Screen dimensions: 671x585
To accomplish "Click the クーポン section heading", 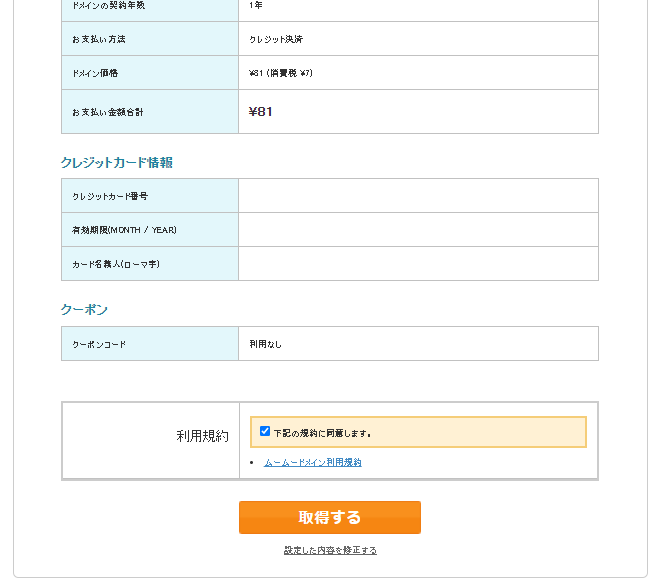I will pos(84,309).
